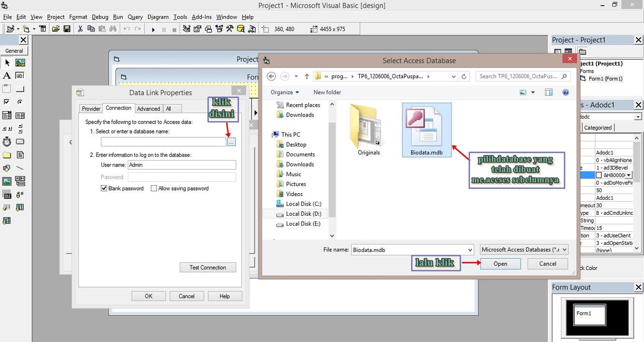Viewport: 644px width, 342px height.
Task: Click the Help icon in file dialog
Action: tap(566, 93)
